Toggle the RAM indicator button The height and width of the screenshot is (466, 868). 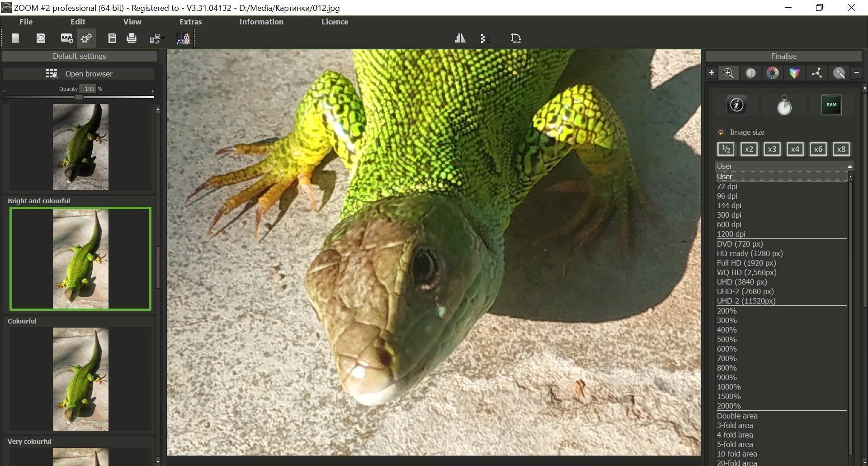tap(831, 105)
